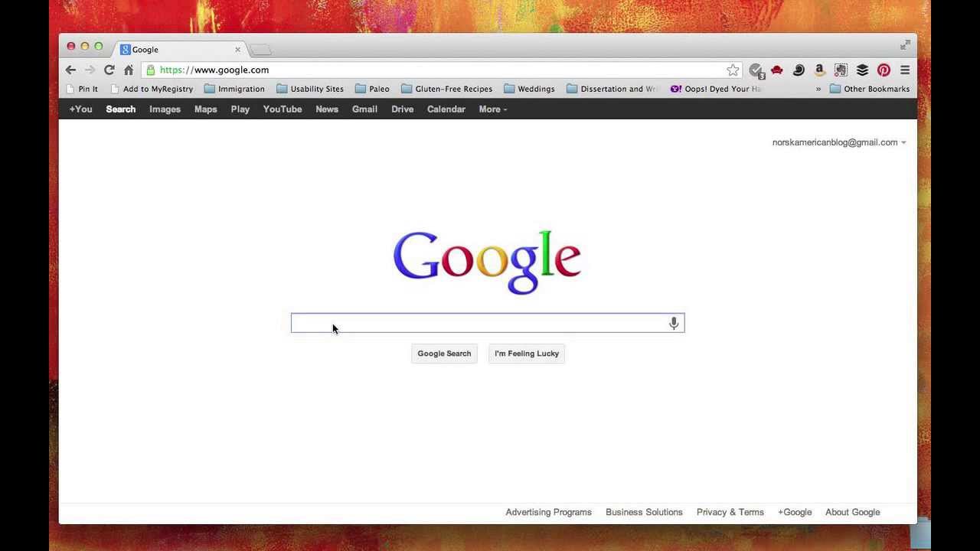
Task: Open the About Google link
Action: click(x=853, y=512)
